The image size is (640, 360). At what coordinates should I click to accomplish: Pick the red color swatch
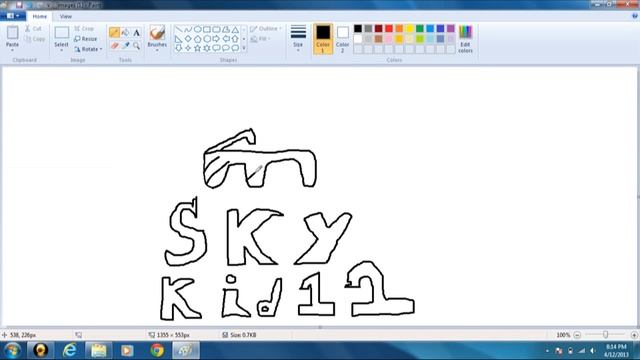point(389,29)
